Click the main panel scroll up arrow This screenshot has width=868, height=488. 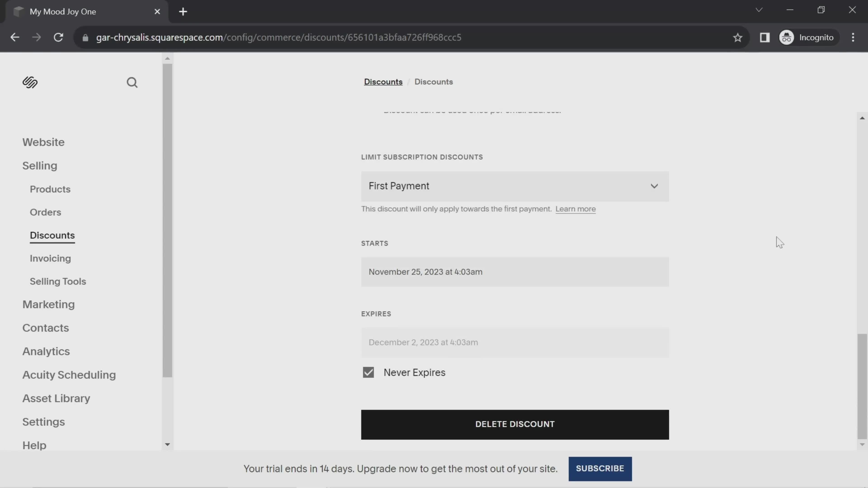tap(862, 118)
